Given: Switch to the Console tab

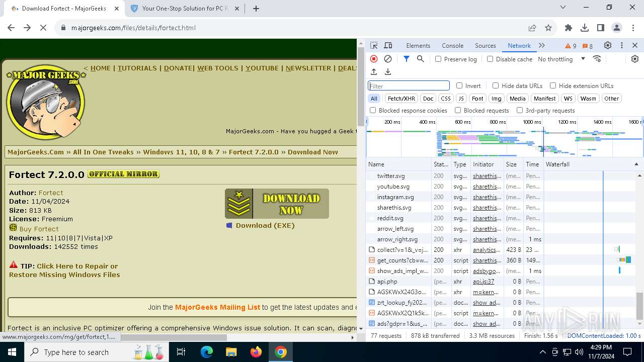Looking at the screenshot, I should pos(452,45).
